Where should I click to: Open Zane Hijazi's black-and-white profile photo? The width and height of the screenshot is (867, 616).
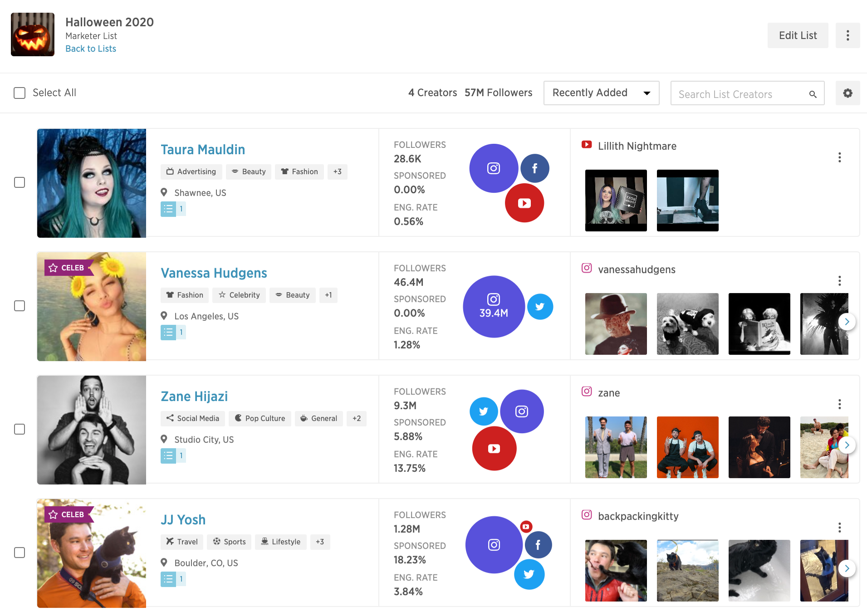[92, 430]
